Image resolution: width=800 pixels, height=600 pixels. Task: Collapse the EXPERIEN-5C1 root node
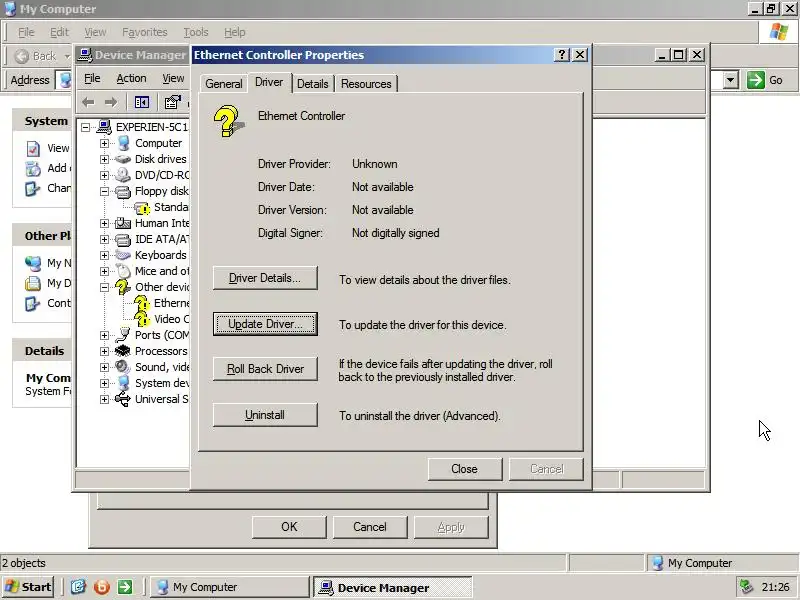coord(86,127)
